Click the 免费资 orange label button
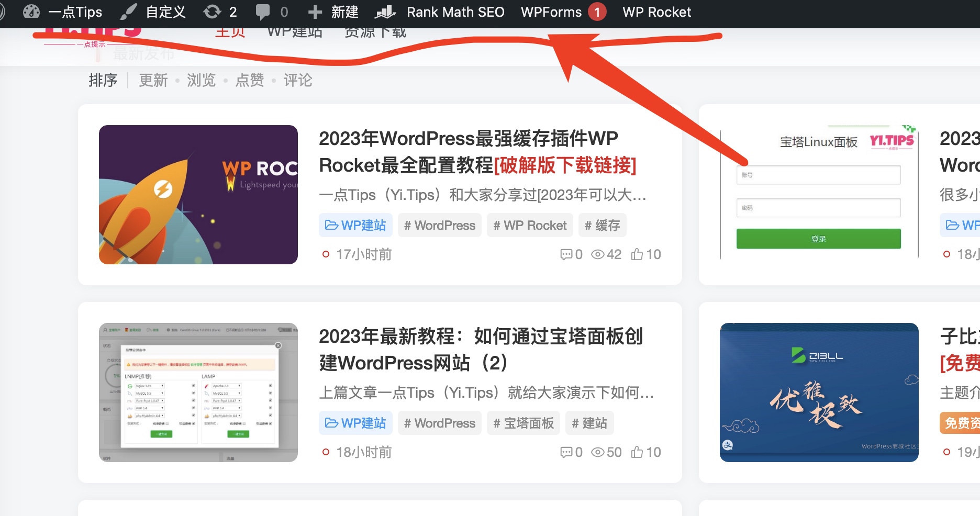Viewport: 980px width, 516px height. 960,423
